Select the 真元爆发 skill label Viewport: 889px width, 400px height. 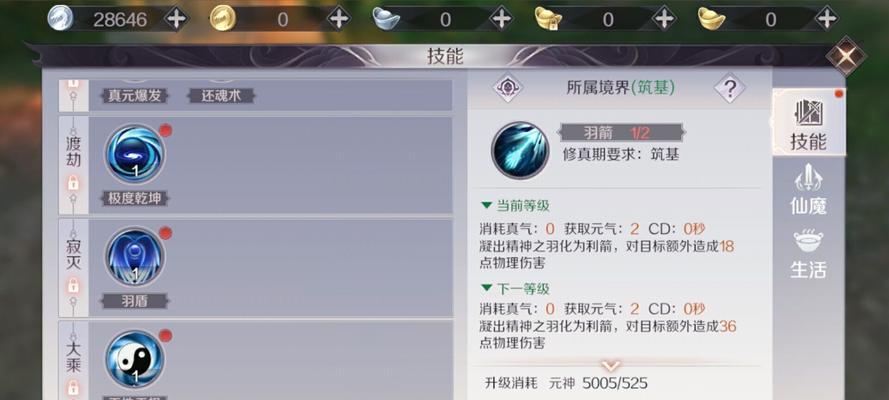pos(134,96)
